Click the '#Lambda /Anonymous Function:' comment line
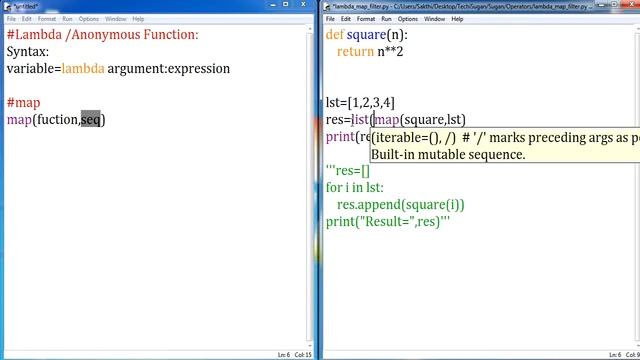This screenshot has width=640, height=360. coord(102,35)
